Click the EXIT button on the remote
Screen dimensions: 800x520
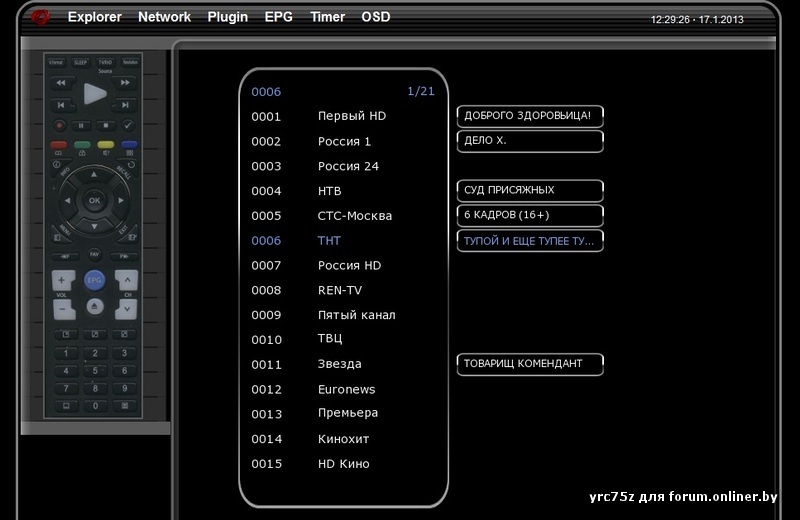[x=132, y=237]
